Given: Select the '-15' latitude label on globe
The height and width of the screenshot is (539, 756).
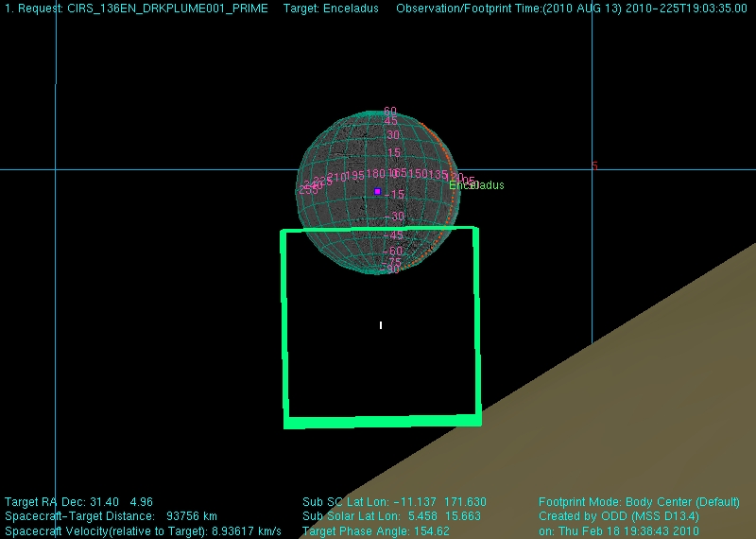Looking at the screenshot, I should 393,195.
